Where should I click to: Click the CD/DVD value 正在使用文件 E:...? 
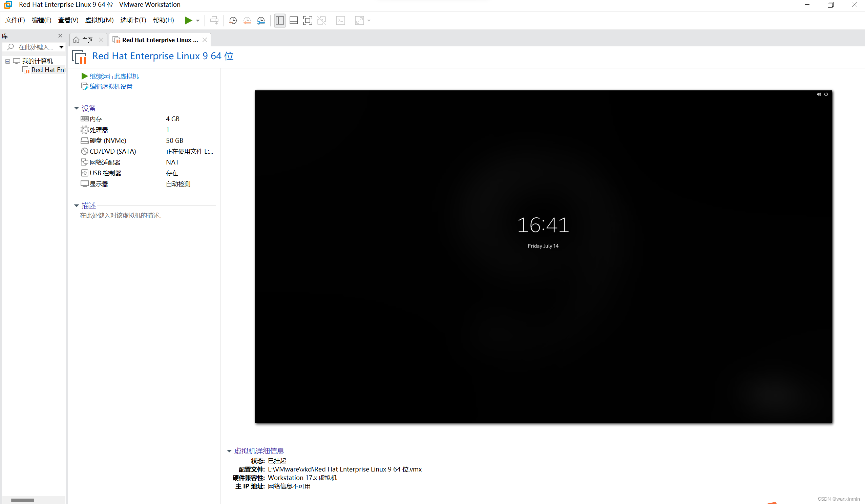(189, 151)
